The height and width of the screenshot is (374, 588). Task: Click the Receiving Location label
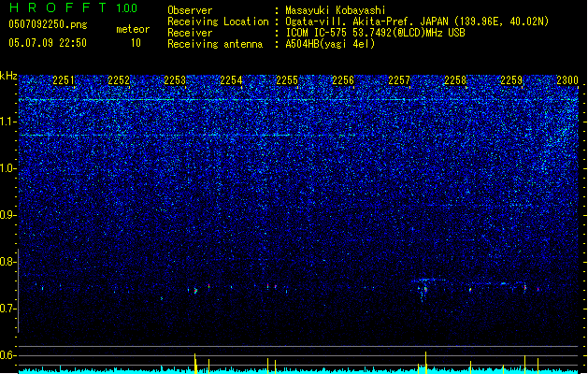coord(218,22)
